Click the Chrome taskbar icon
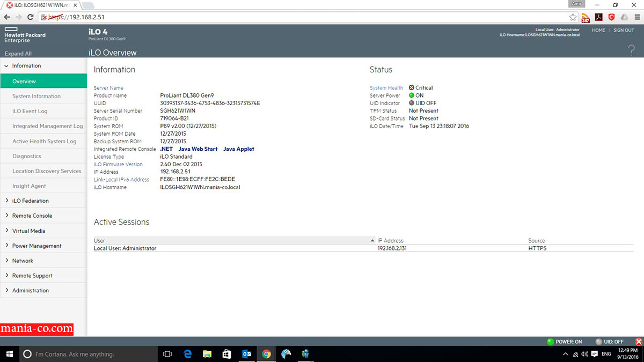The image size is (644, 362). (x=267, y=354)
